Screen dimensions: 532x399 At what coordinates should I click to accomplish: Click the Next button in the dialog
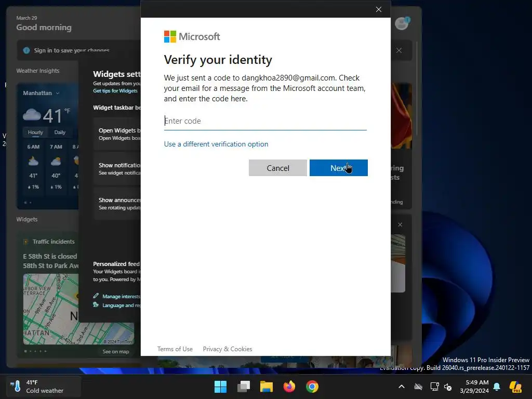[338, 168]
